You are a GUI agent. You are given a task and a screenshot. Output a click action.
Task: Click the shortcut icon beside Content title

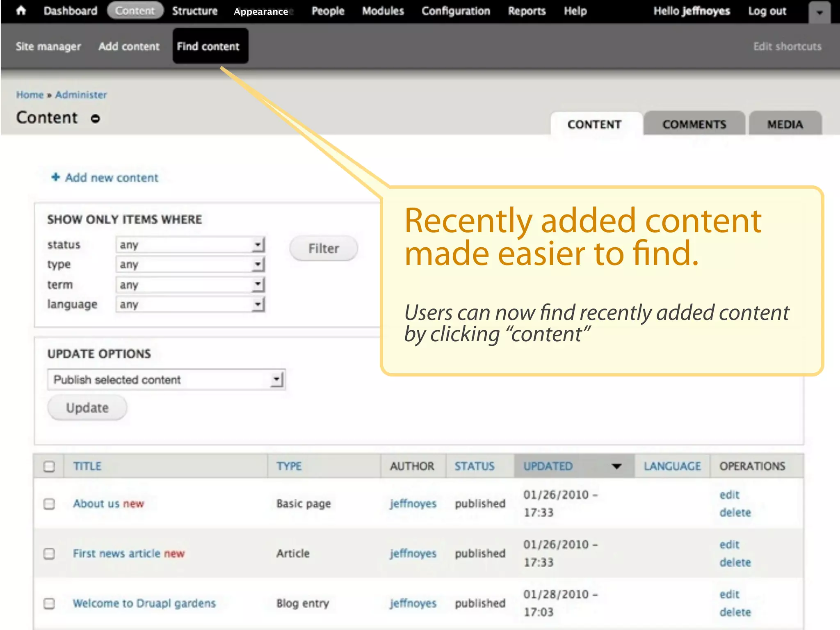click(95, 119)
